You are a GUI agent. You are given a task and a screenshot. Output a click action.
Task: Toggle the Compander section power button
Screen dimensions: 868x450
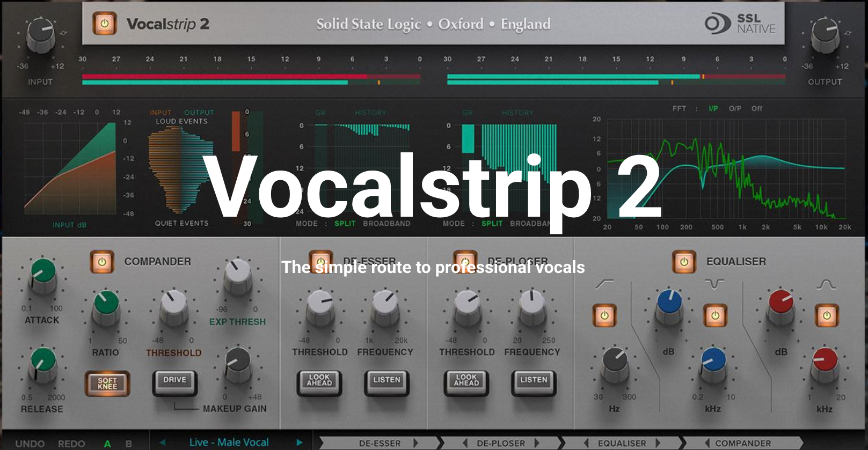(102, 262)
